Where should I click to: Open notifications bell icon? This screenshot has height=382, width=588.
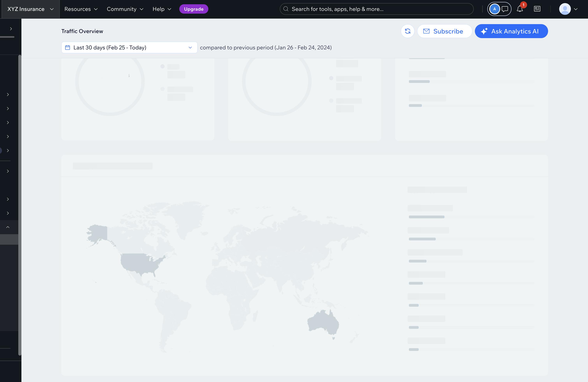pos(520,9)
